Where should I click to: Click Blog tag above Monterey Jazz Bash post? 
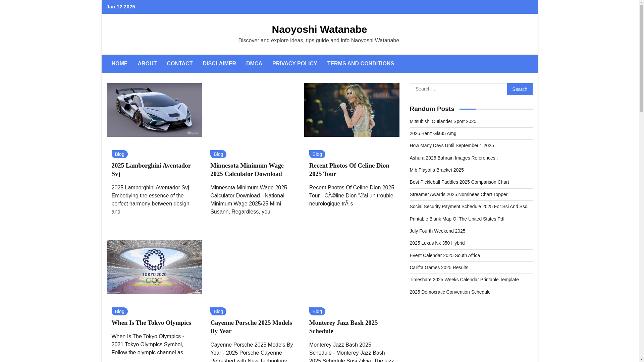pyautogui.click(x=317, y=311)
